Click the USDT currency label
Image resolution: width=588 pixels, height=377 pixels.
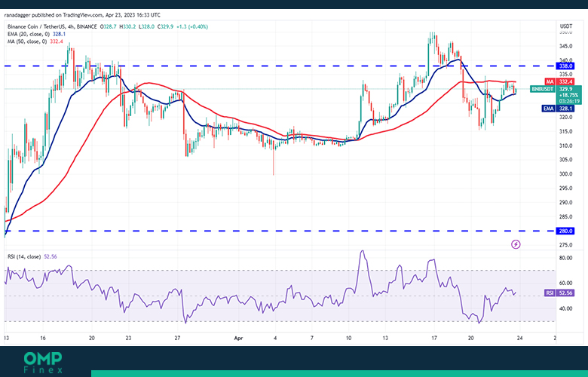566,26
